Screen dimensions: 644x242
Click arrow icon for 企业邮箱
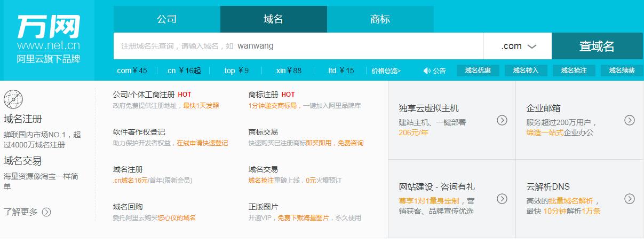click(x=630, y=120)
